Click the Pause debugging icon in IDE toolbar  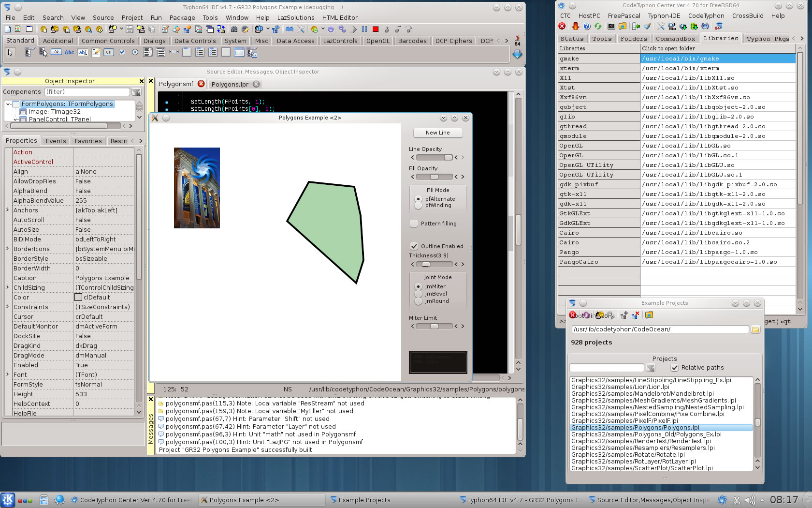[x=364, y=30]
